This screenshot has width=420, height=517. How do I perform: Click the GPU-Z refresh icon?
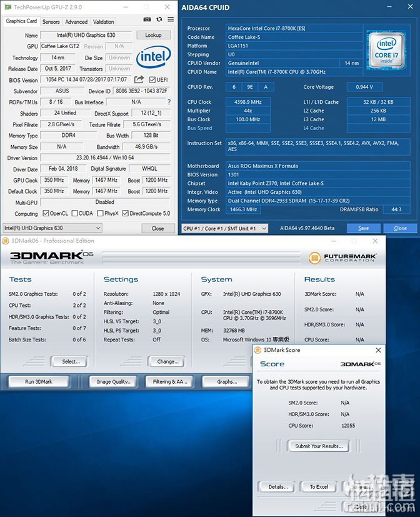[x=159, y=19]
